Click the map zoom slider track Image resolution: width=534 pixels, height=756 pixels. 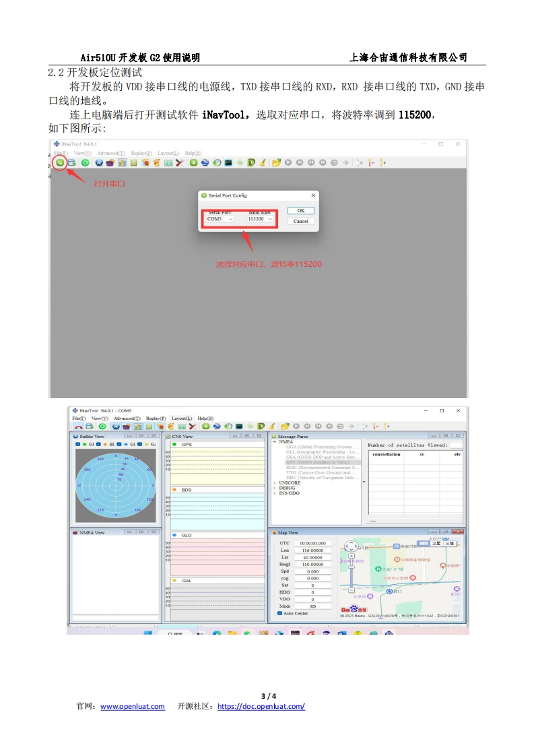pyautogui.click(x=352, y=576)
